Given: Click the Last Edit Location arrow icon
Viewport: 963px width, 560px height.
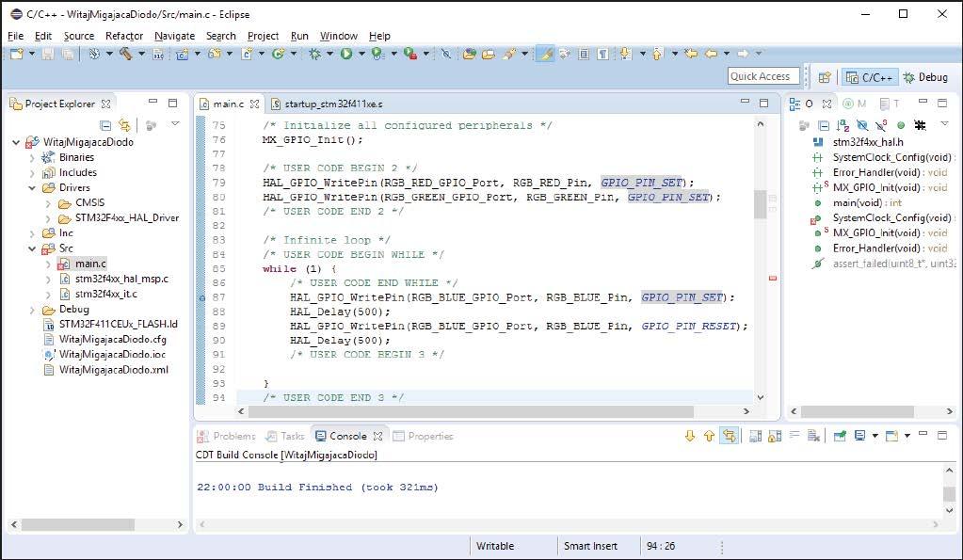Looking at the screenshot, I should pos(691,54).
